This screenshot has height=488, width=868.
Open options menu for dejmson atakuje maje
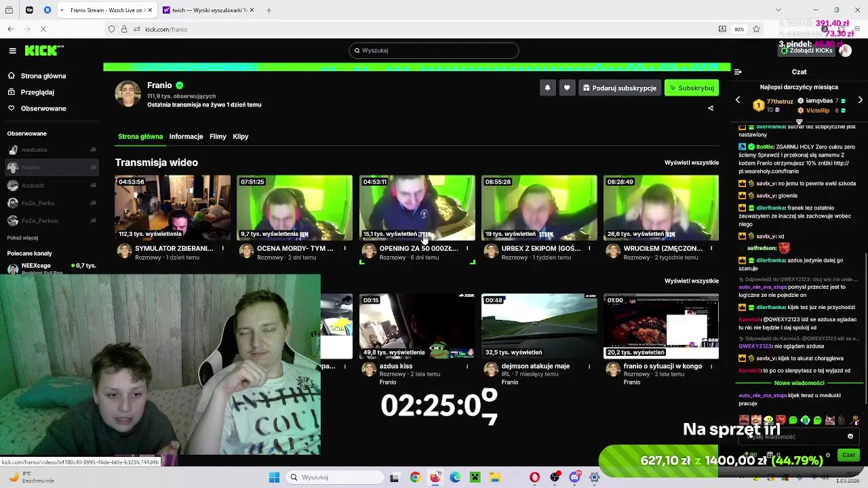coord(589,366)
